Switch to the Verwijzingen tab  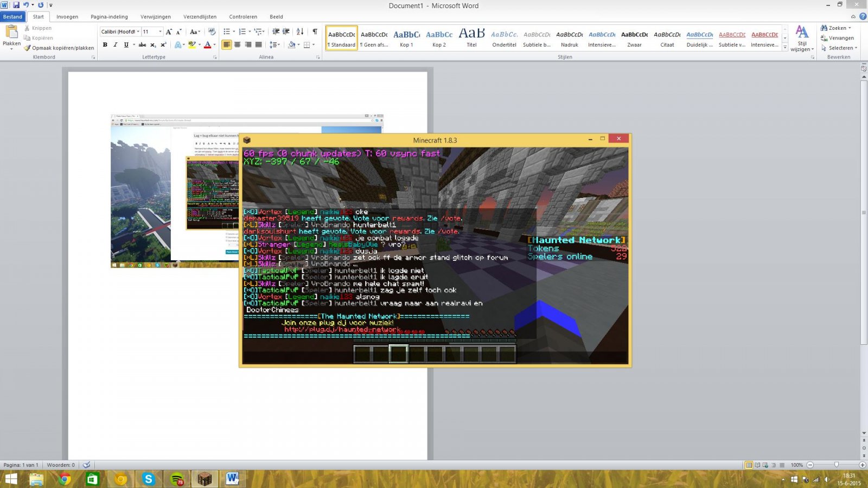click(x=155, y=17)
